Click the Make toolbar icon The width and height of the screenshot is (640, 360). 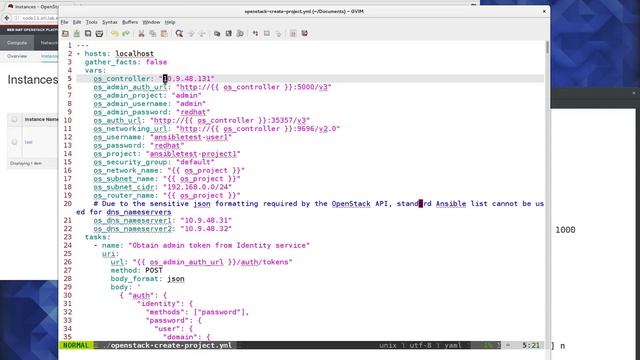255,33
